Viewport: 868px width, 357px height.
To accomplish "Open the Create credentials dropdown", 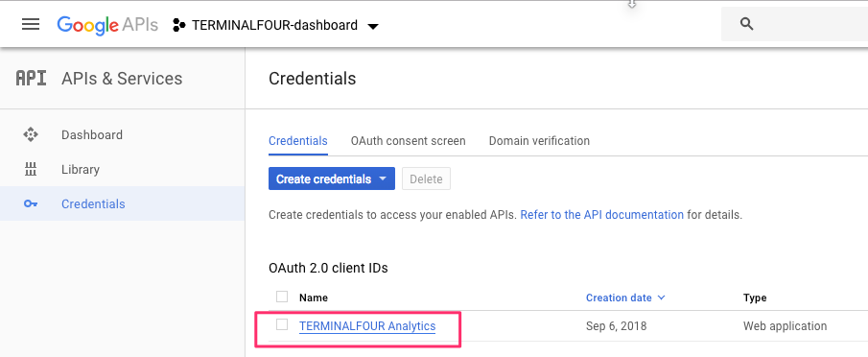I will [x=332, y=178].
